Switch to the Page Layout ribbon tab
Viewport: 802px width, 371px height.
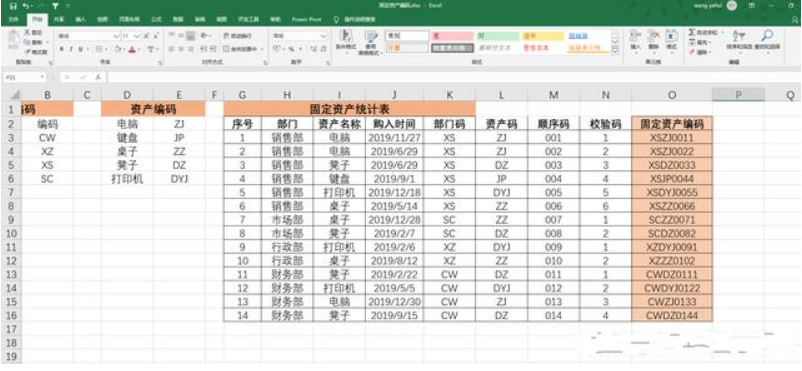(129, 19)
